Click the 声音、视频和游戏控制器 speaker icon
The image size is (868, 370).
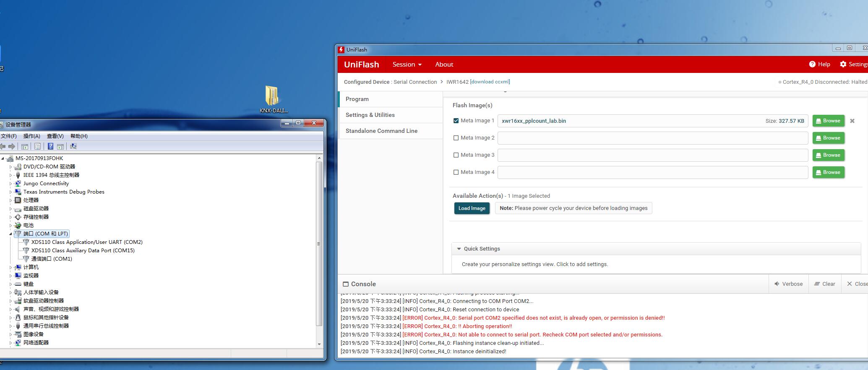coord(18,309)
